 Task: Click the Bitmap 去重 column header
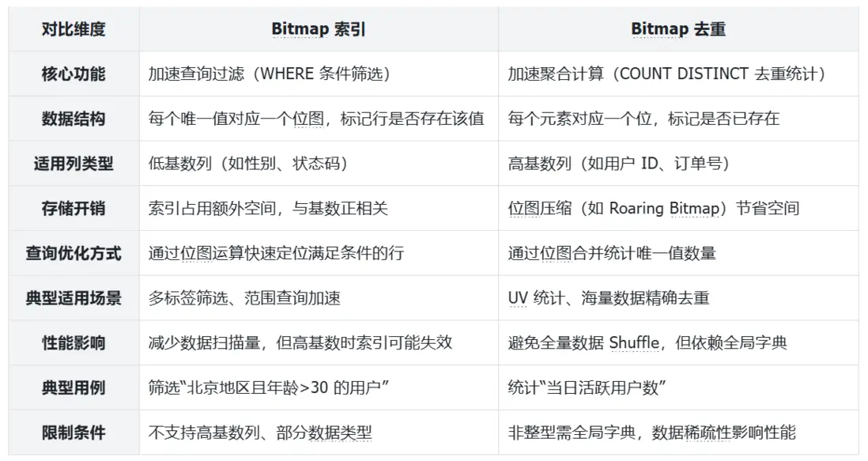(x=677, y=29)
